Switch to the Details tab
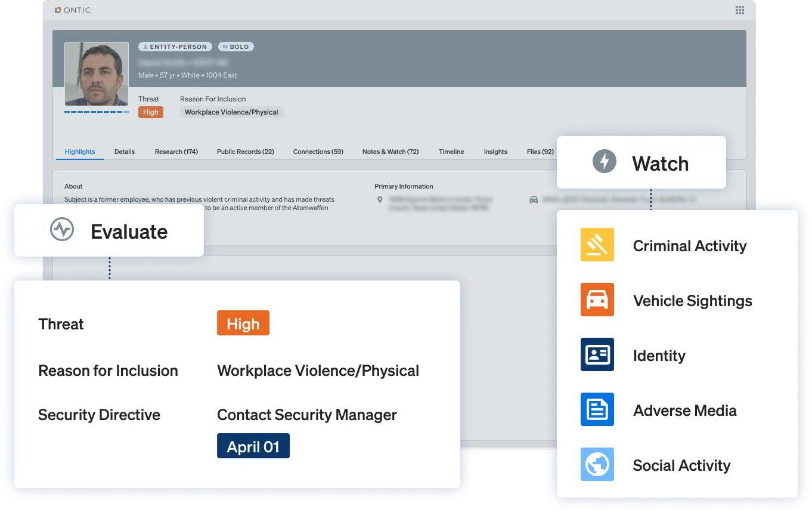 click(125, 152)
